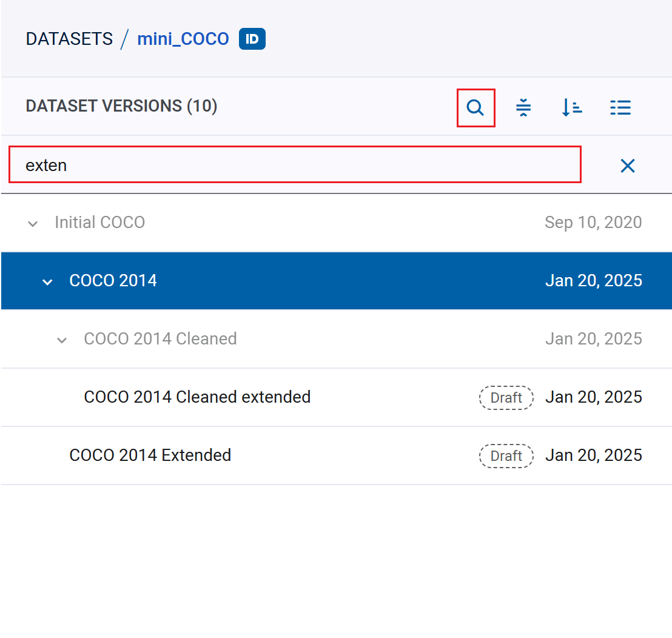The image size is (672, 638).
Task: Click inside the exten search field
Action: (243, 165)
